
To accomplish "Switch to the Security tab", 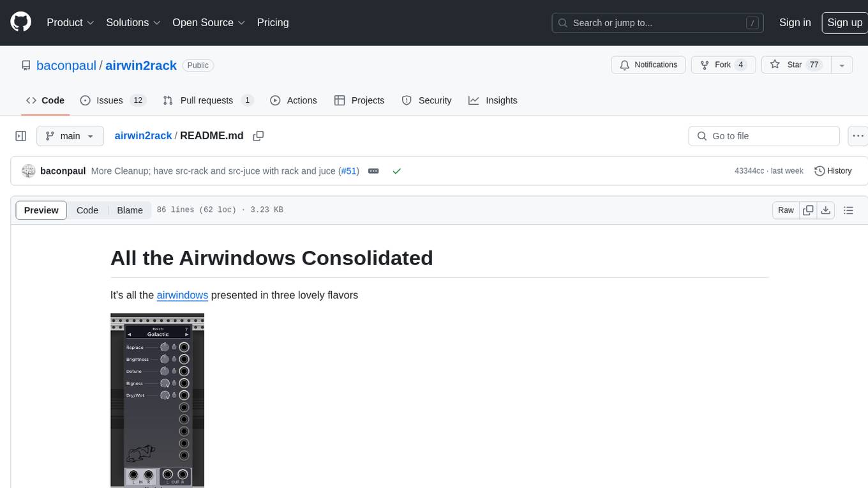I will coord(426,100).
